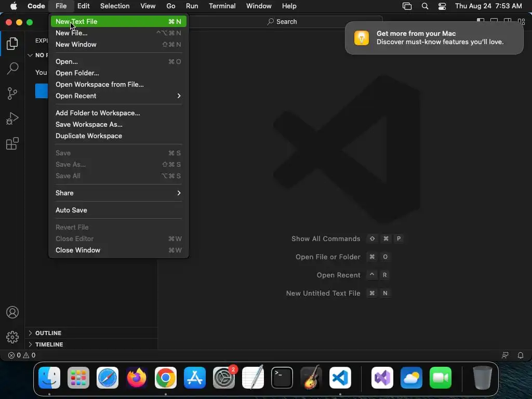Choose Add Folder to Workspace...

coord(118,113)
